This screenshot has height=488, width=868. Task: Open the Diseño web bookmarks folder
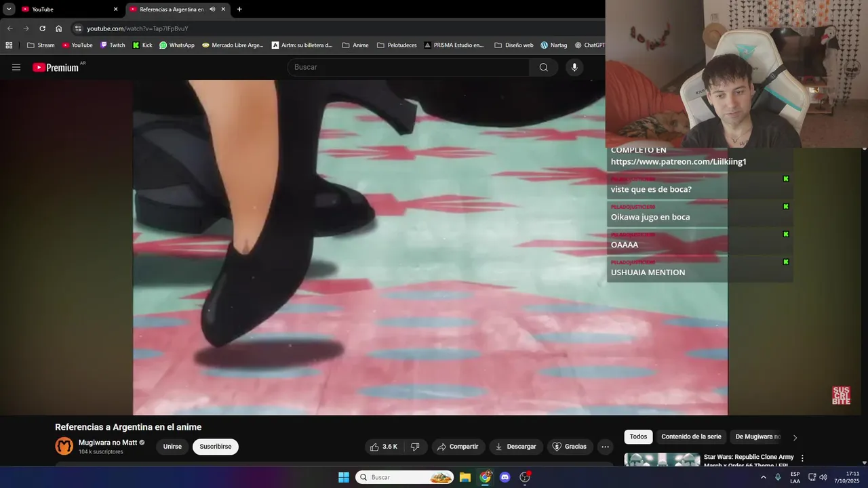click(x=514, y=45)
